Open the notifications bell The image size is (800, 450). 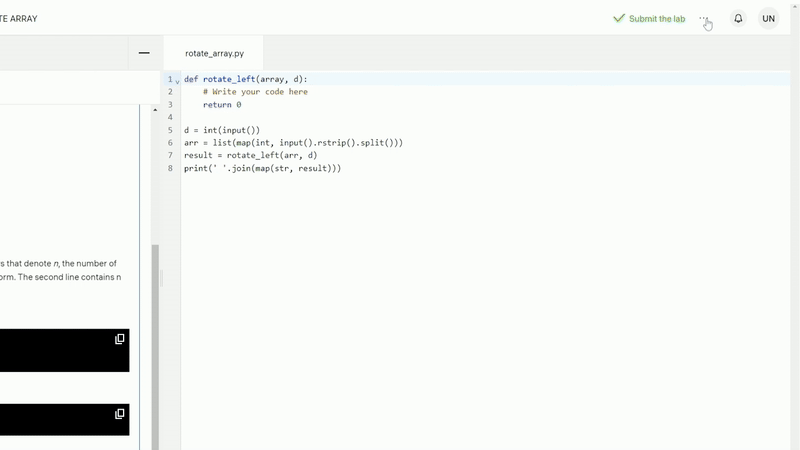738,19
